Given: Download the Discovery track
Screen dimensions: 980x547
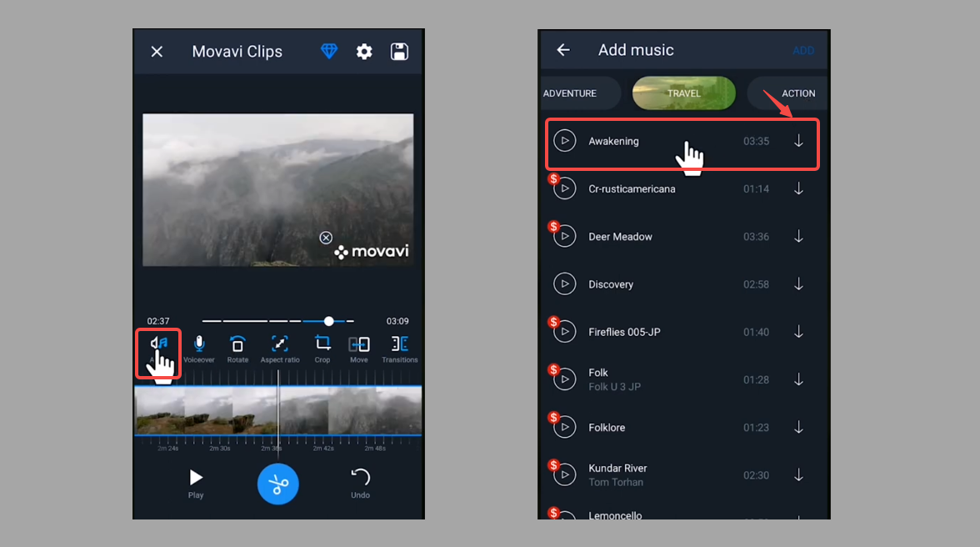Looking at the screenshot, I should click(798, 284).
